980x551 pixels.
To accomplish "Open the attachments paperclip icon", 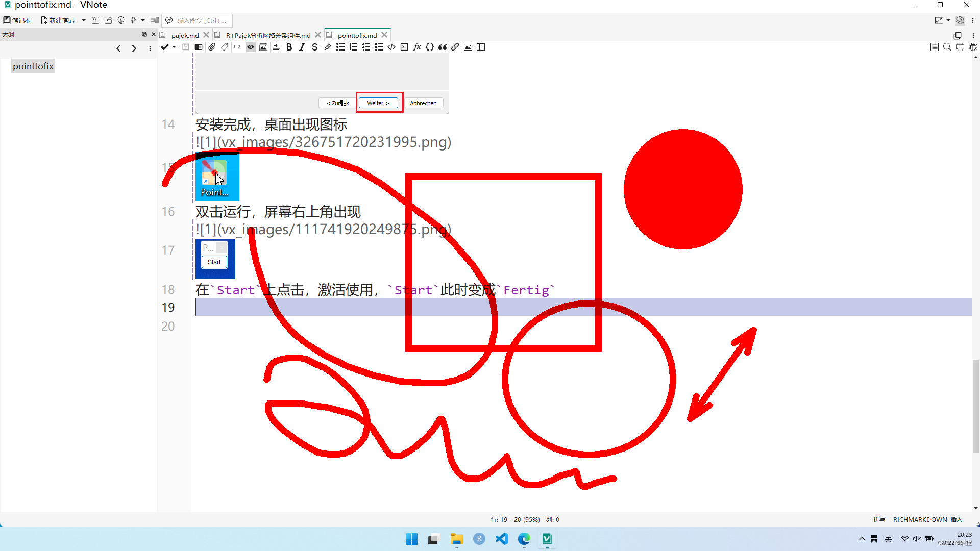I will (x=212, y=47).
